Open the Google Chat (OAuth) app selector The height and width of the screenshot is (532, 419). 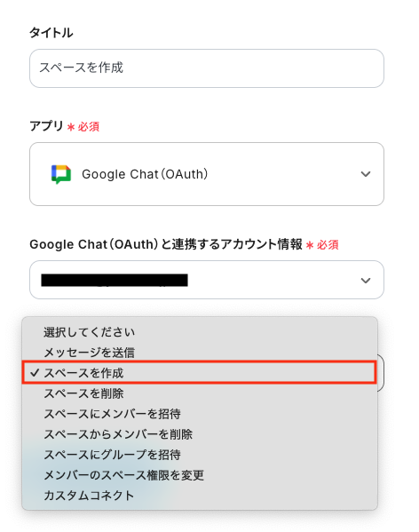pyautogui.click(x=207, y=174)
